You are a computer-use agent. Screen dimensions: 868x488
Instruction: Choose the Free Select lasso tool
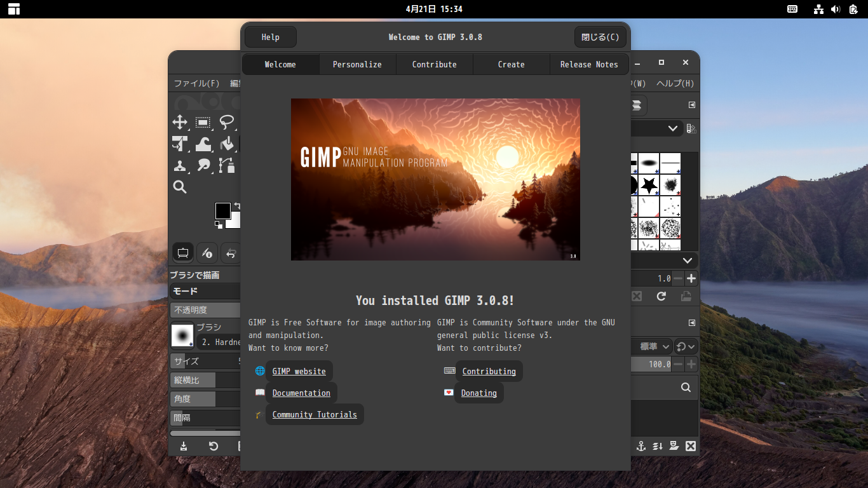(227, 123)
